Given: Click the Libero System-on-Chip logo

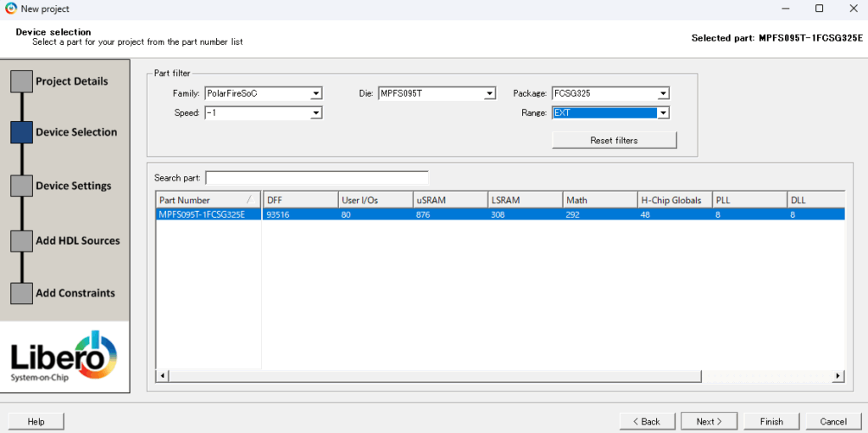Looking at the screenshot, I should pos(65,357).
